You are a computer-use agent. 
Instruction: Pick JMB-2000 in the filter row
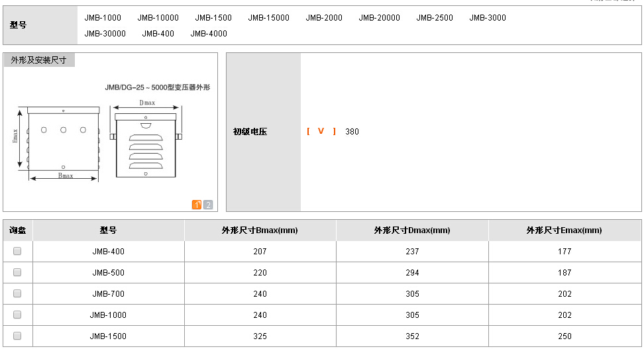(x=324, y=18)
